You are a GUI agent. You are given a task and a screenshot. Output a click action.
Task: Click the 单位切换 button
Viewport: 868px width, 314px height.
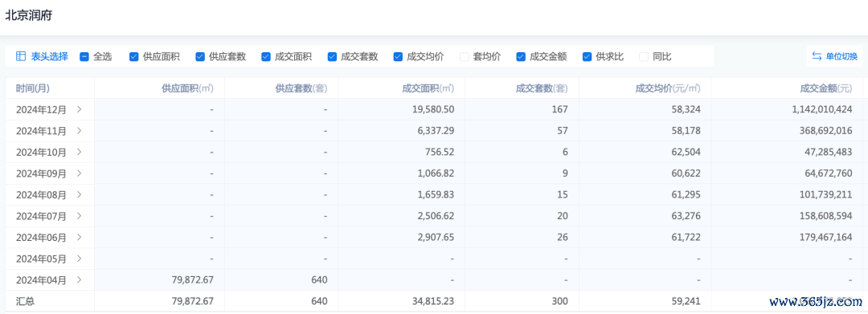[x=834, y=56]
